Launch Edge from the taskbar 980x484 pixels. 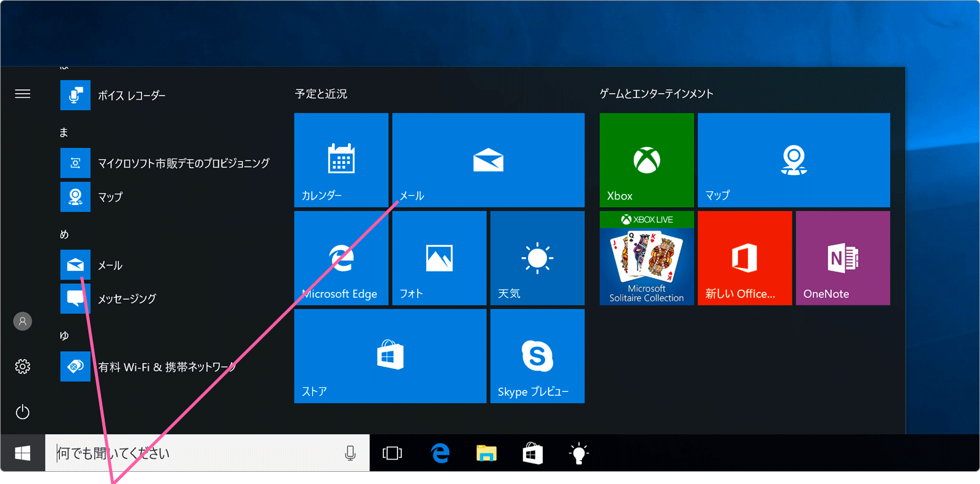(x=440, y=453)
